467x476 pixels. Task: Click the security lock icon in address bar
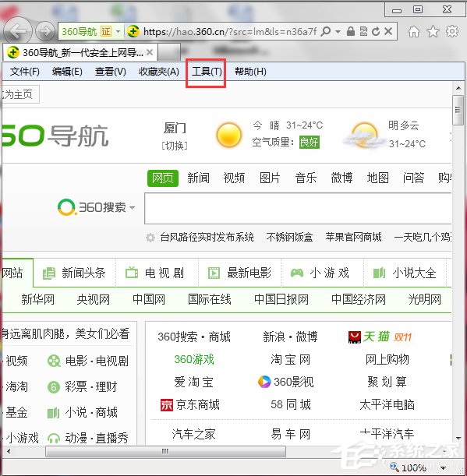click(x=350, y=31)
